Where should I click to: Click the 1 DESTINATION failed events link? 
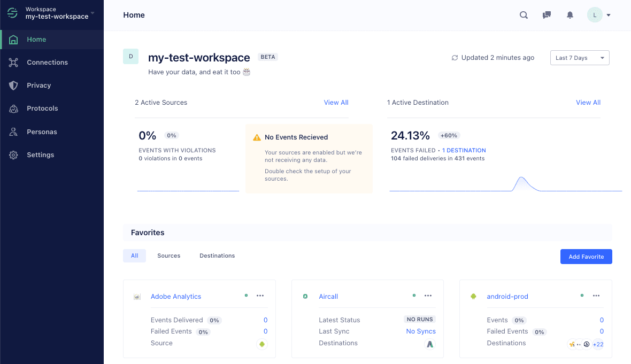coord(464,150)
